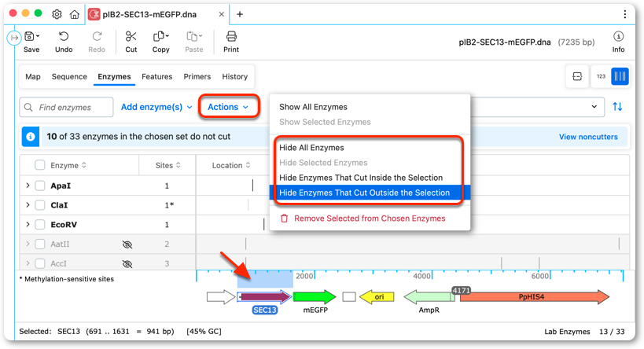
Task: Go to the home screen icon
Action: (x=75, y=14)
